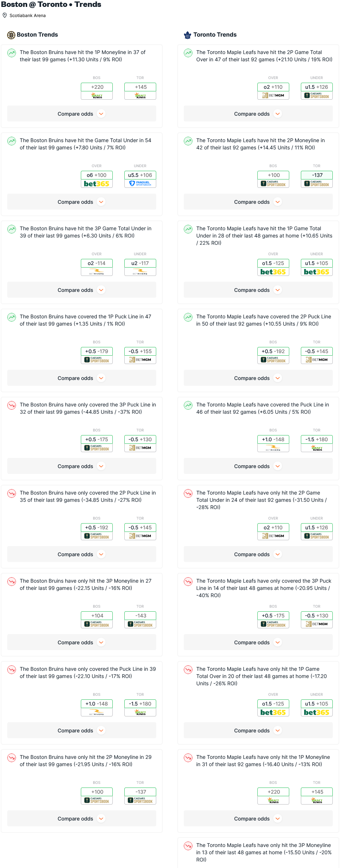Click bet365 logo under o6 +100 odds

click(96, 184)
